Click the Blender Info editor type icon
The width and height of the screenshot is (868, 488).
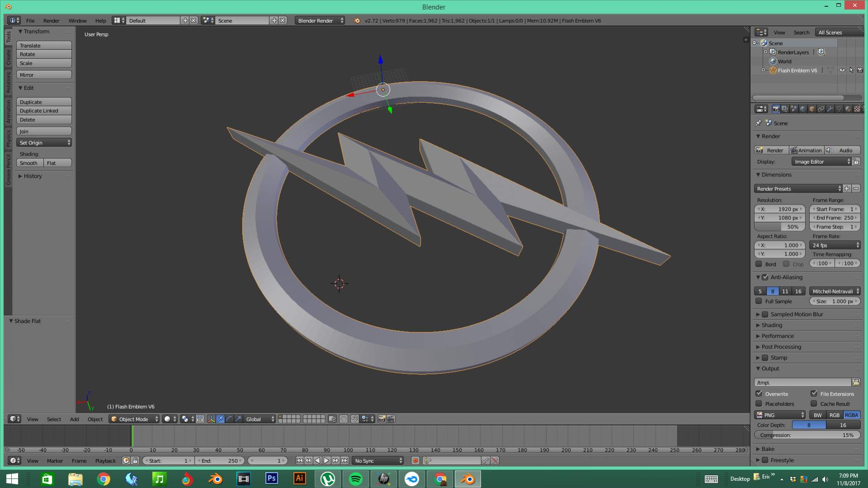click(x=14, y=20)
